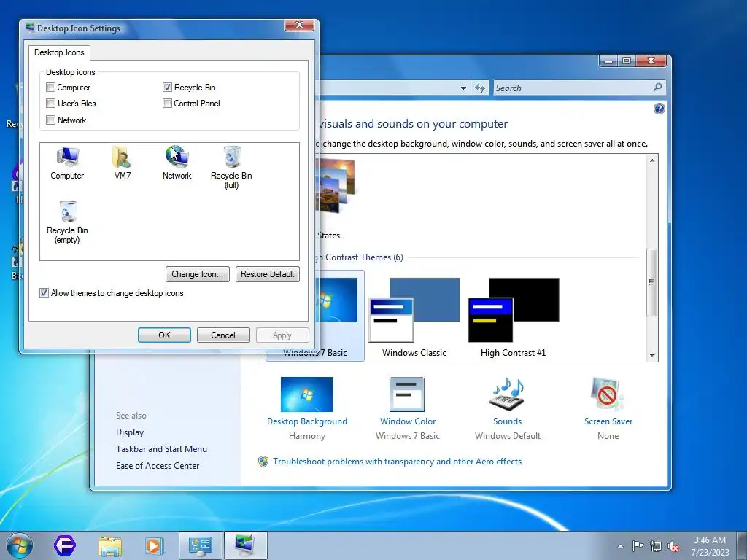Switch to Control Panel taskbar button
The width and height of the screenshot is (747, 560).
click(x=200, y=545)
